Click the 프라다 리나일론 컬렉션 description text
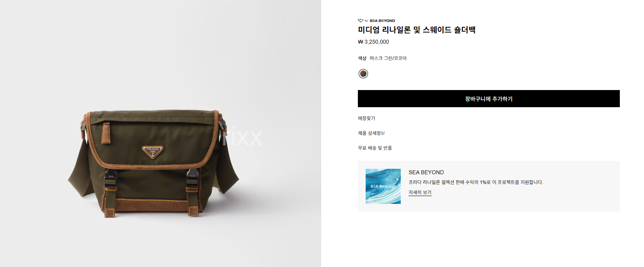This screenshot has height=267, width=644. coord(476,182)
